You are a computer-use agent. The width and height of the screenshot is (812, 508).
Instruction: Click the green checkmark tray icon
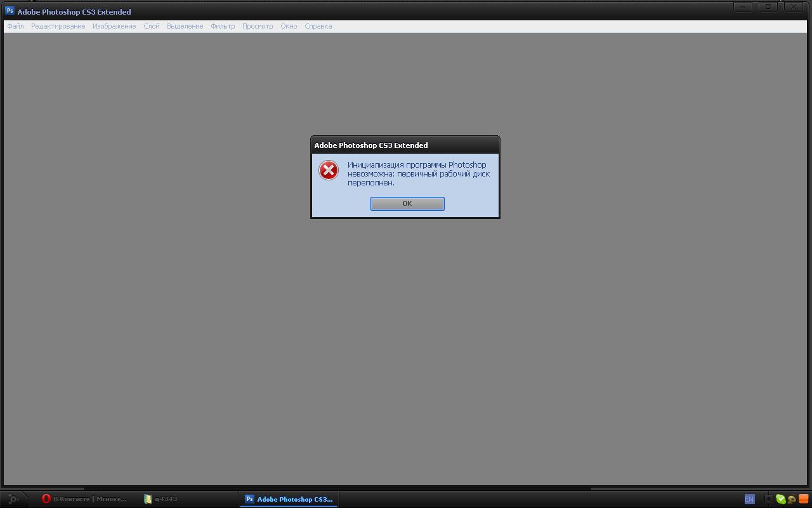click(x=780, y=499)
